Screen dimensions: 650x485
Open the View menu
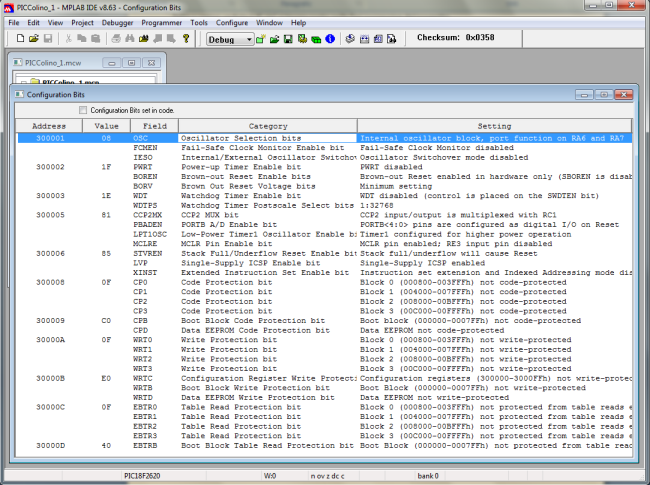pyautogui.click(x=55, y=23)
